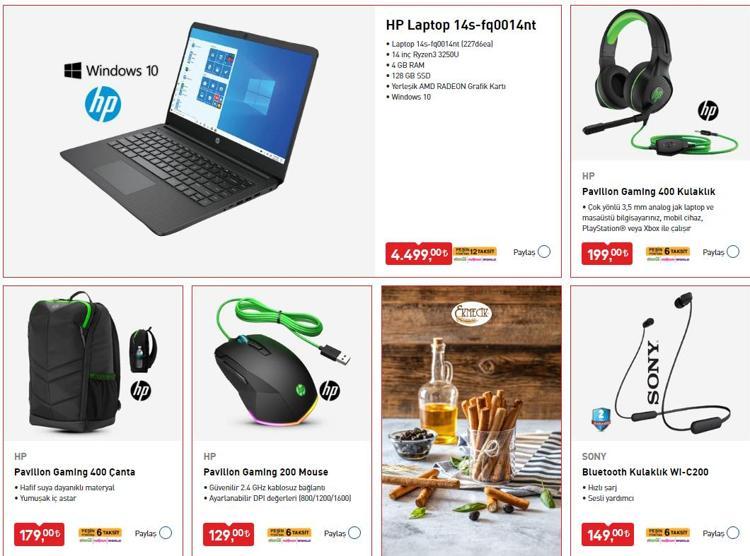This screenshot has height=556, width=750.
Task: Click the blue HP logo beside the laptop
Action: 102,104
